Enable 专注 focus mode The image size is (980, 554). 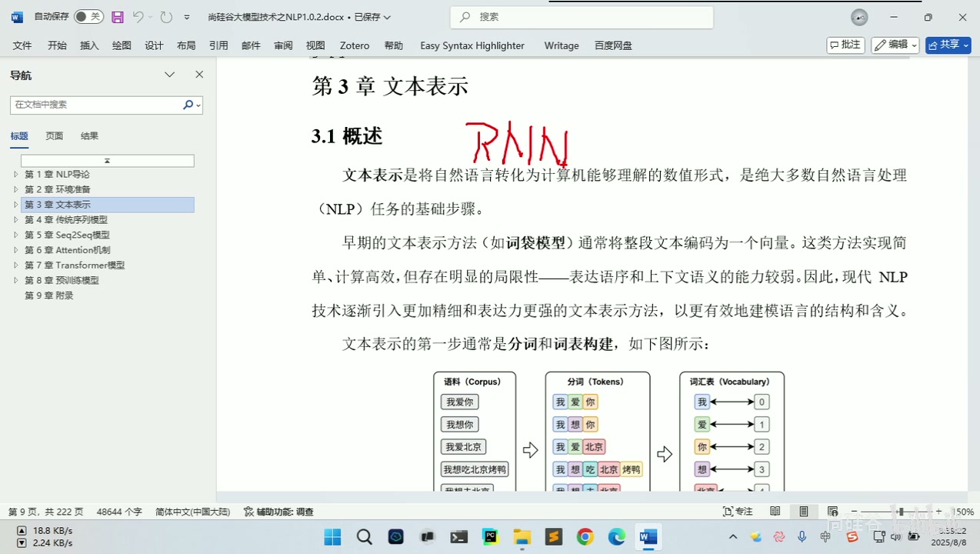738,512
